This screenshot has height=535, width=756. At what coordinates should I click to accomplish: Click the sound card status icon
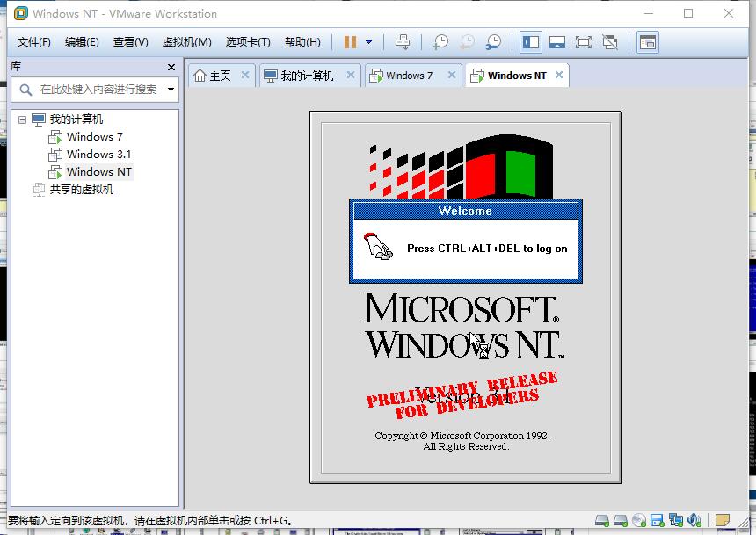pos(694,520)
